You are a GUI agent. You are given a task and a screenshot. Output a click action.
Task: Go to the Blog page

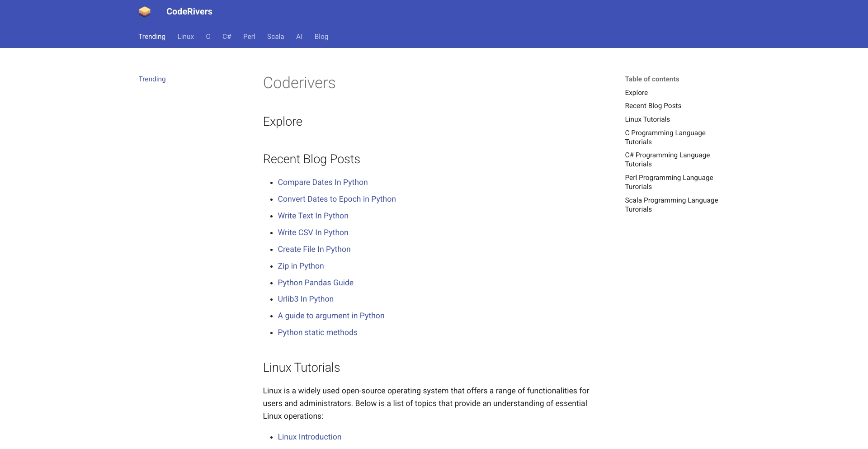click(x=321, y=36)
